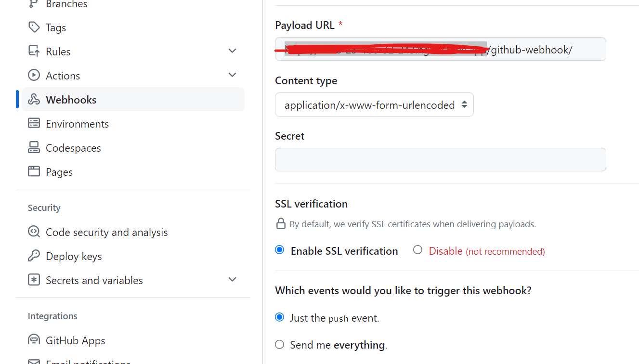Click the Actions play icon
This screenshot has height=364, width=639.
point(34,75)
